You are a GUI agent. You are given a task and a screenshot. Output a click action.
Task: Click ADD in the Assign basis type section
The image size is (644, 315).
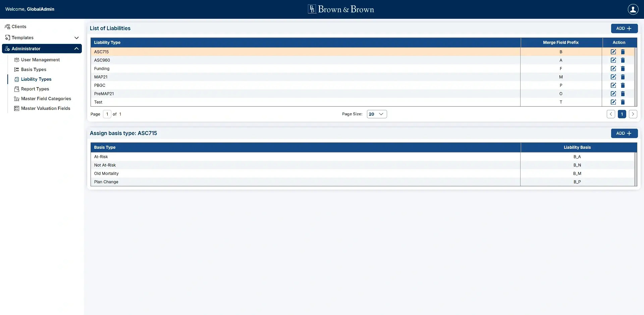coord(624,133)
